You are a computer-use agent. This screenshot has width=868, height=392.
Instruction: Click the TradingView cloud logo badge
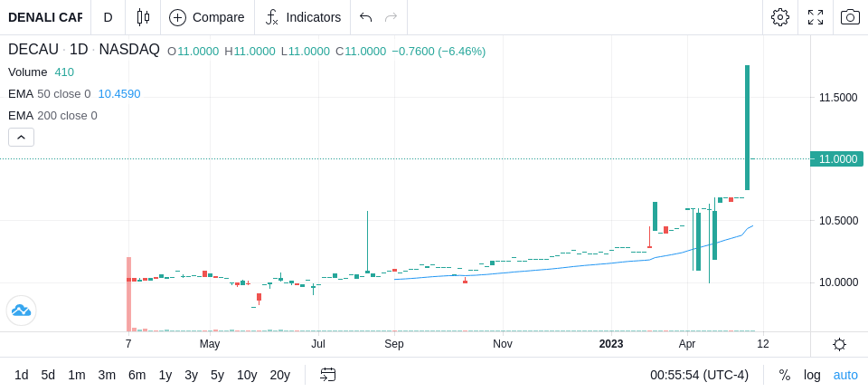pyautogui.click(x=21, y=311)
